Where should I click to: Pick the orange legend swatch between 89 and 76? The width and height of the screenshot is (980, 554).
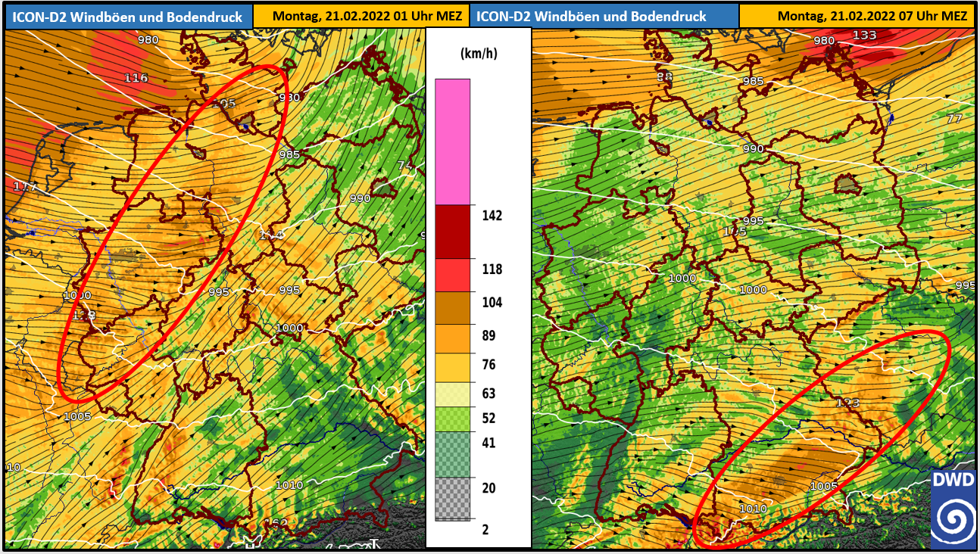pos(453,340)
